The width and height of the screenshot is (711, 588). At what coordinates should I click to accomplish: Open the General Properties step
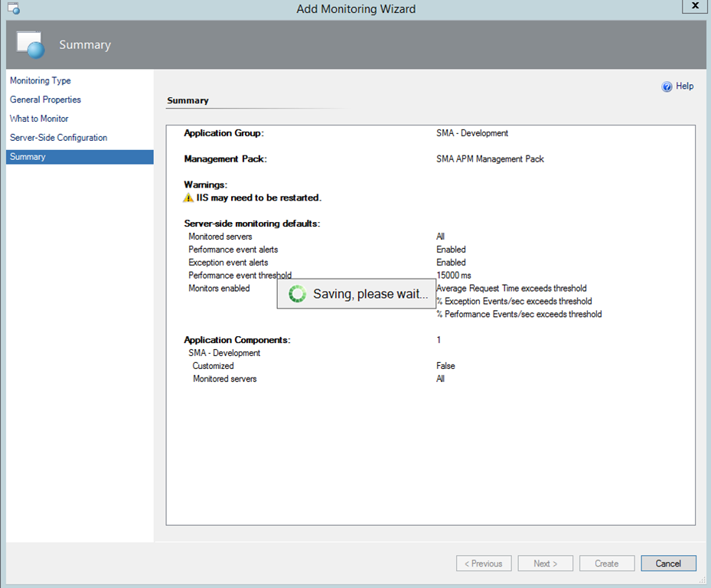tap(45, 100)
